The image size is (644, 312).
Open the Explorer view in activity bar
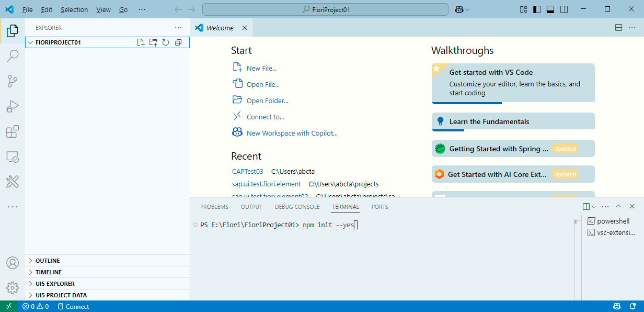[x=13, y=30]
